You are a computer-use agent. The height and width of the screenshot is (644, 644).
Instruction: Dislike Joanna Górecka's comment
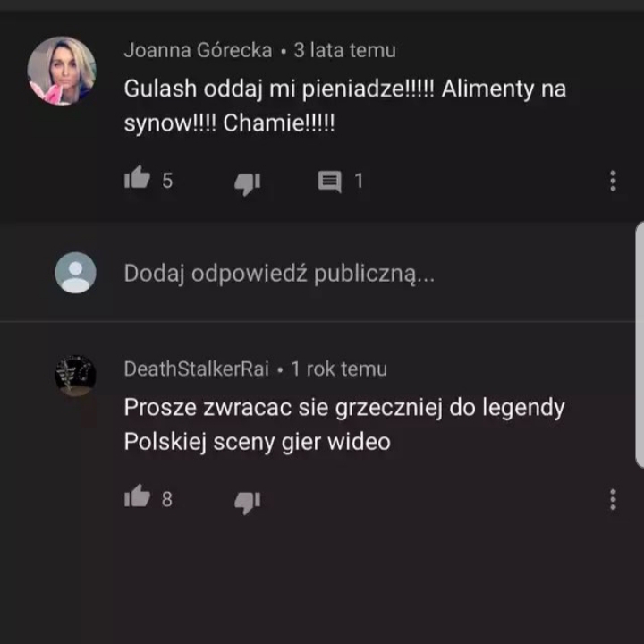(247, 183)
